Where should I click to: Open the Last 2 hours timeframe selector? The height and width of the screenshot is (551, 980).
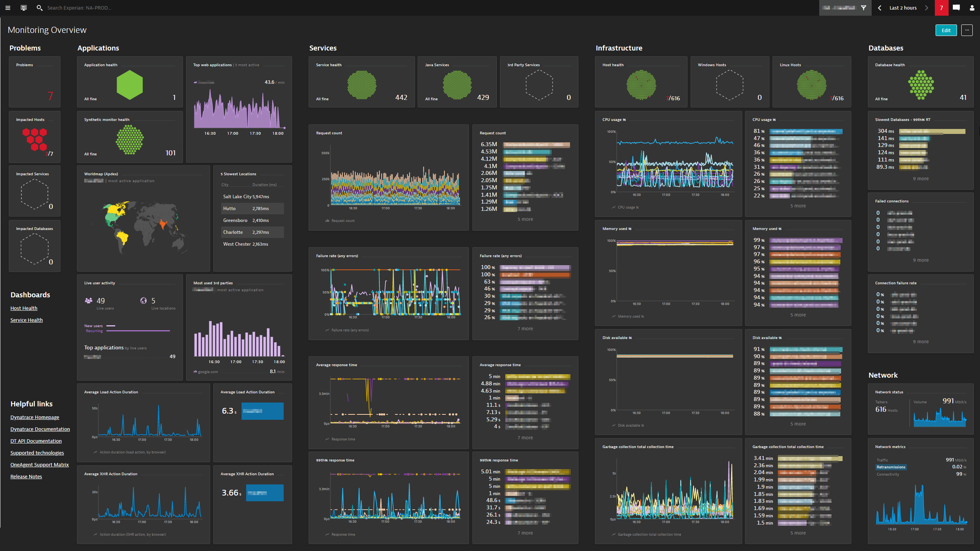coord(903,8)
